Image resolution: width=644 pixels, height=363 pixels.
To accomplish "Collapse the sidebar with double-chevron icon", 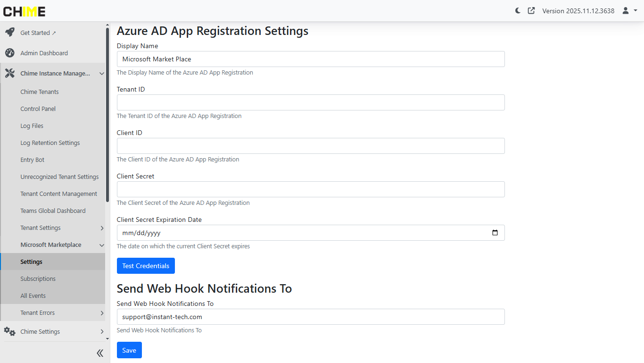I will [99, 353].
